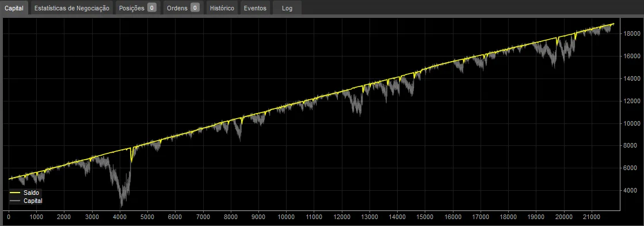This screenshot has width=644, height=226.
Task: Click the 1000 label on horizontal axis
Action: pos(36,217)
